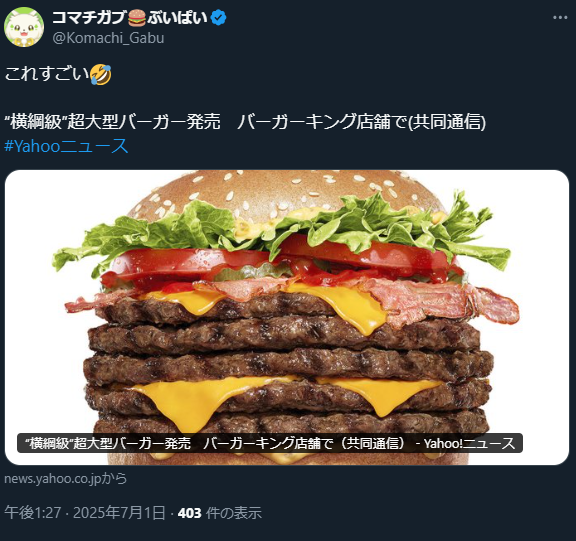This screenshot has height=541, width=576.
Task: Open the @Komachi_Gabu handle
Action: coord(108,38)
